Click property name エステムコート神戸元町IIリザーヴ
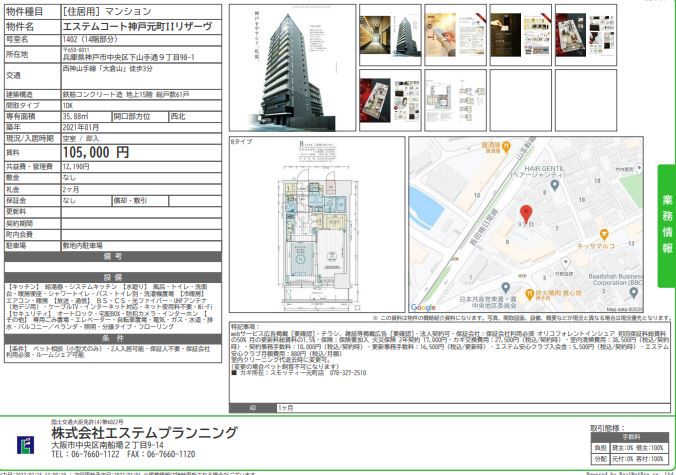The image size is (676, 475). 138,26
